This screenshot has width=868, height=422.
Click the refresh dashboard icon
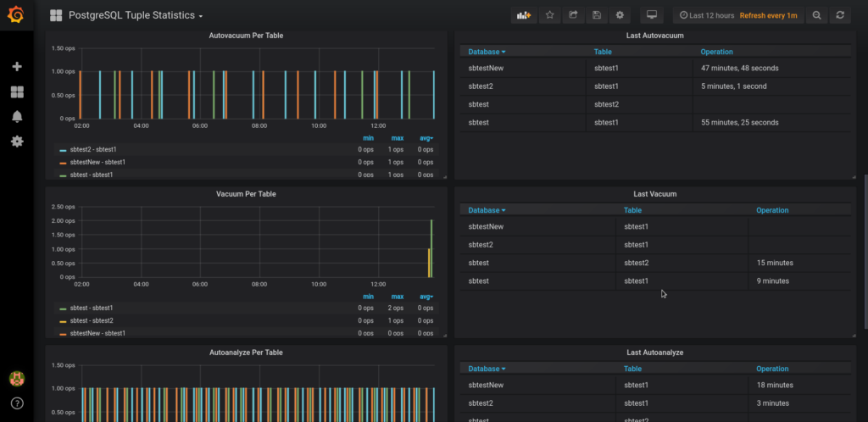[x=840, y=15]
